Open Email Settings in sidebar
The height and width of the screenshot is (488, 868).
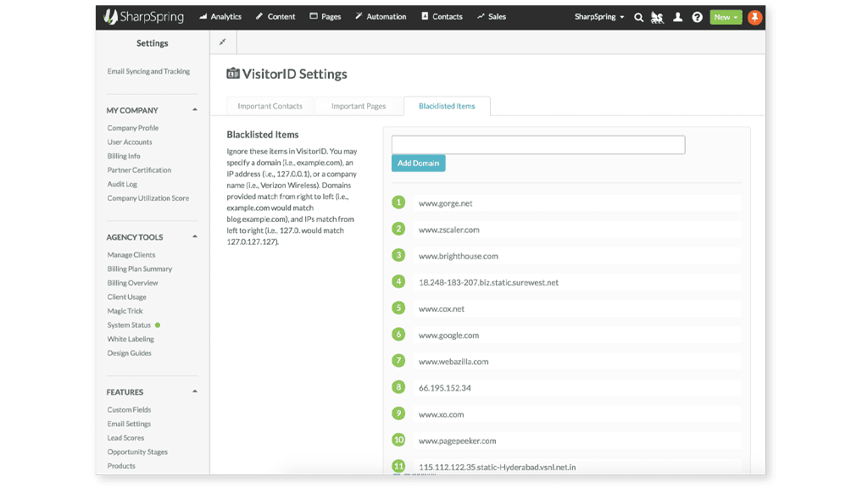pyautogui.click(x=129, y=424)
